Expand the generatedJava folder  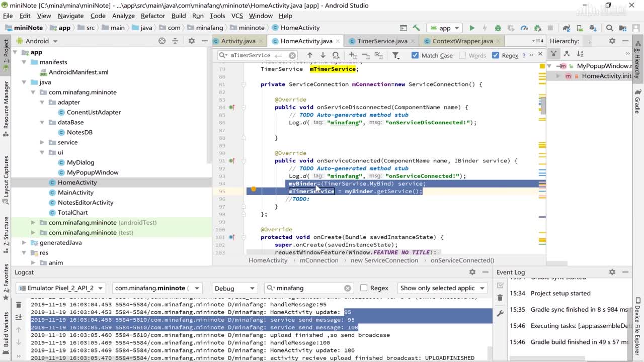[x=24, y=242]
